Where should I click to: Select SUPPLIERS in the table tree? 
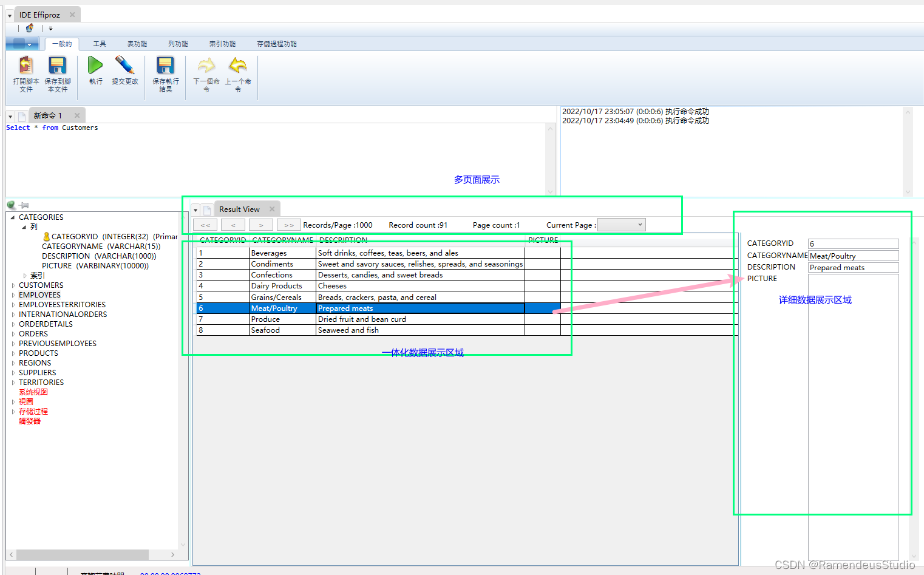coord(37,373)
